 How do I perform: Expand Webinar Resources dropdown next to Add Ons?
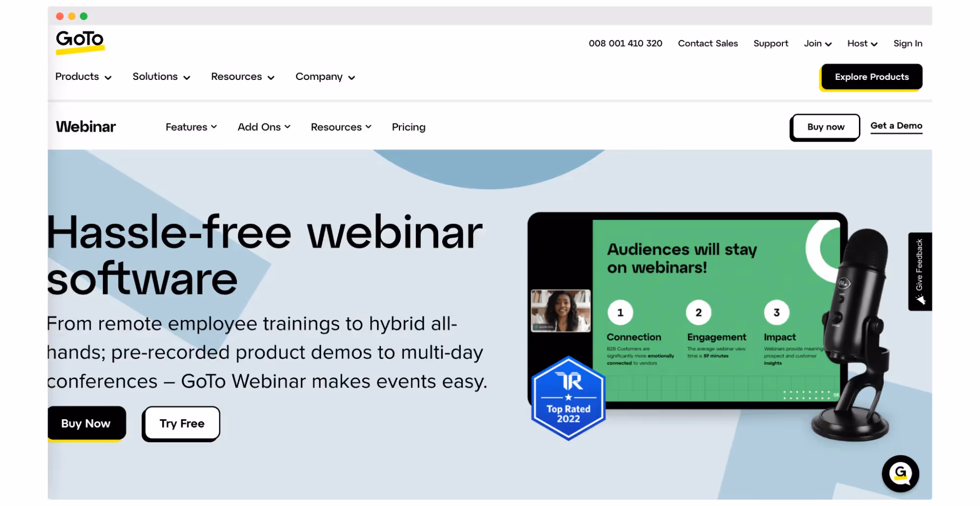pos(341,127)
